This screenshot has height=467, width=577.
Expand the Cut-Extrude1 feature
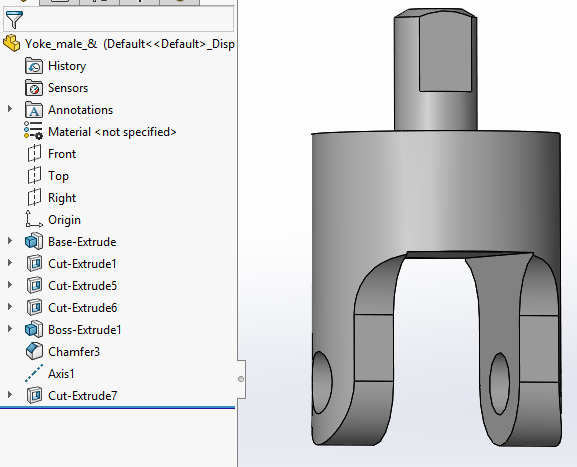10,263
